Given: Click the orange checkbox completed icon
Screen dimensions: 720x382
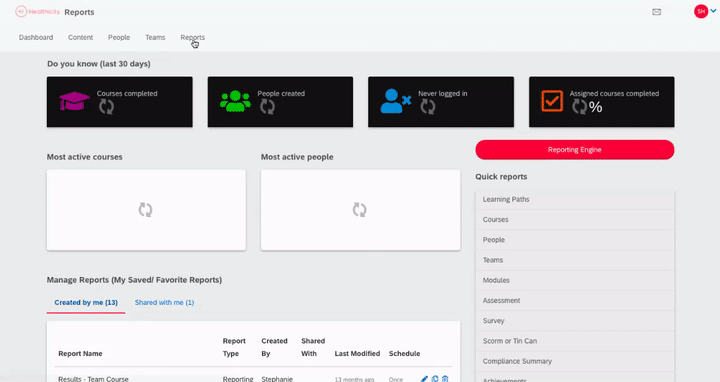Looking at the screenshot, I should click(x=552, y=101).
